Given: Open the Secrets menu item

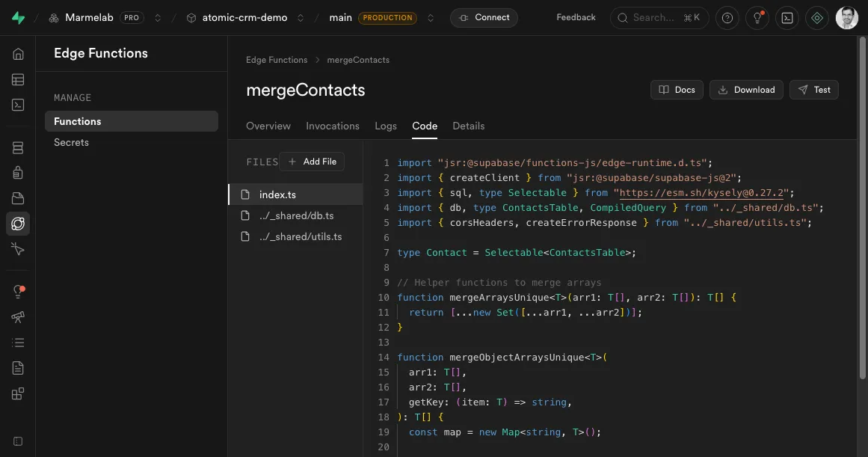Looking at the screenshot, I should point(71,142).
